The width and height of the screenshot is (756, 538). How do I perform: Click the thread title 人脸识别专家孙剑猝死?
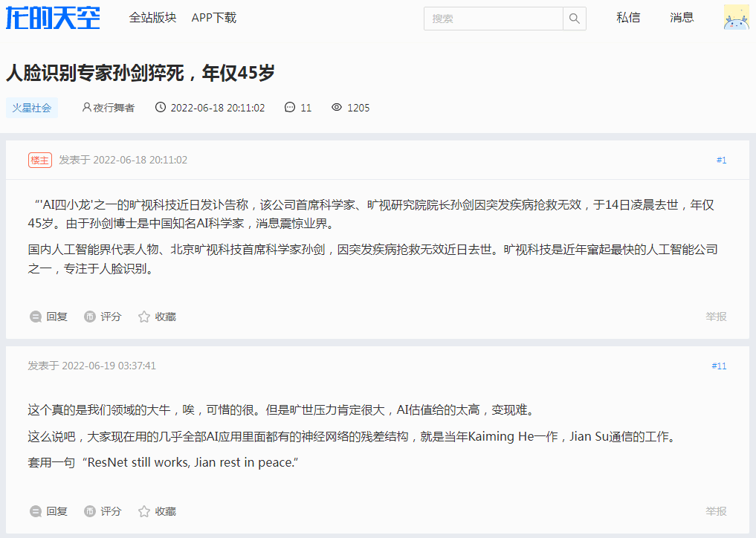tap(140, 74)
